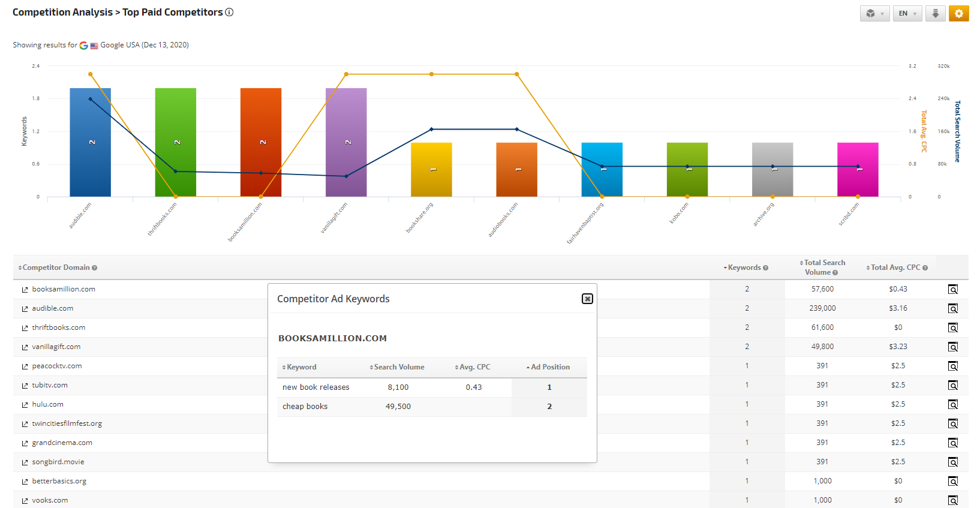Open keyword details icon for vanillagift.com
The image size is (980, 508).
pos(952,347)
